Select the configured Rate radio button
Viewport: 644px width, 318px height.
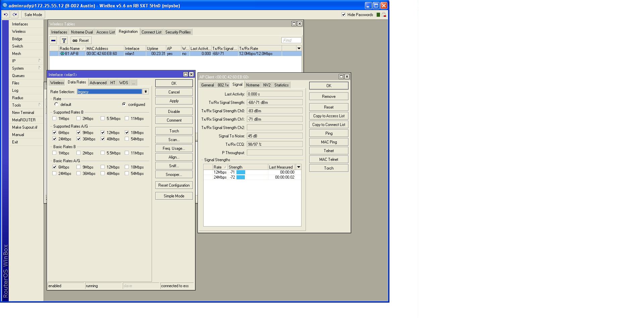[x=124, y=104]
